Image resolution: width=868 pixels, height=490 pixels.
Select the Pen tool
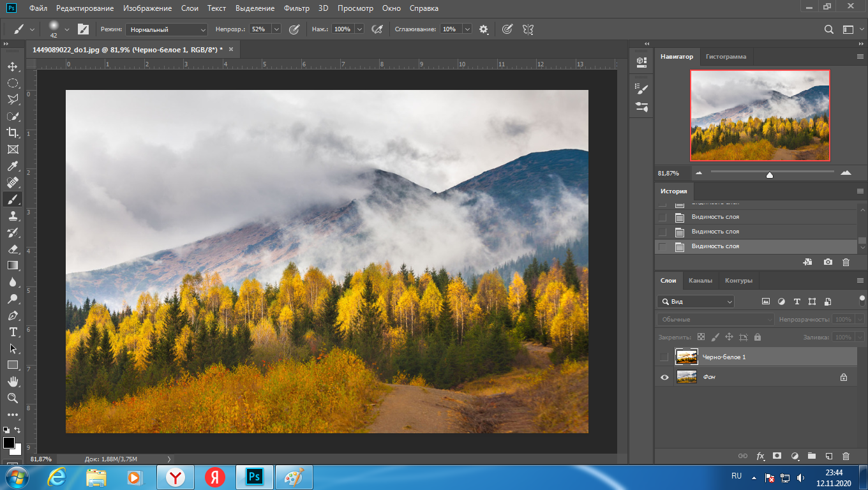click(13, 315)
